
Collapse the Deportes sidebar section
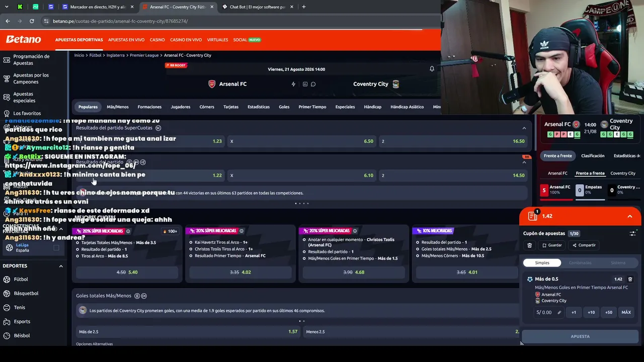61,266
